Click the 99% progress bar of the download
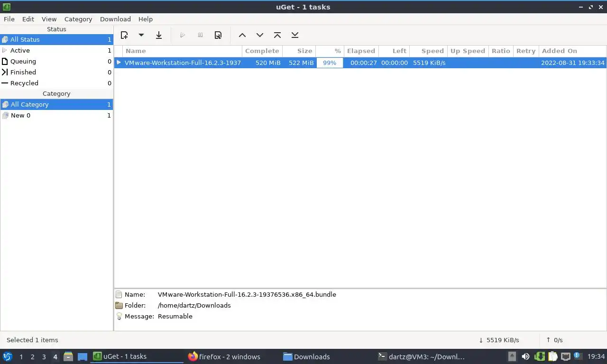607x364 pixels. click(x=330, y=63)
